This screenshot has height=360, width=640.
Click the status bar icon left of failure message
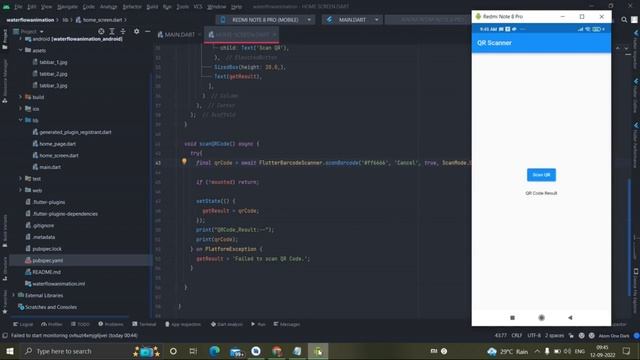pos(5,336)
